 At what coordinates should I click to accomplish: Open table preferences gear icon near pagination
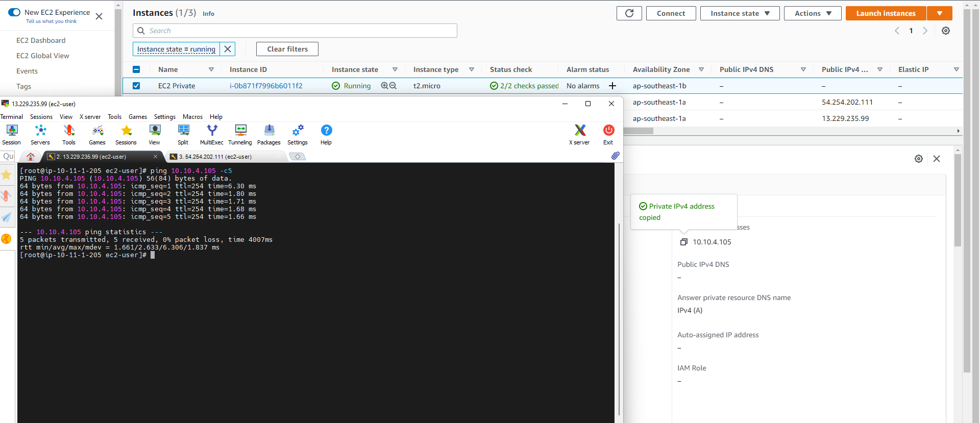[946, 31]
